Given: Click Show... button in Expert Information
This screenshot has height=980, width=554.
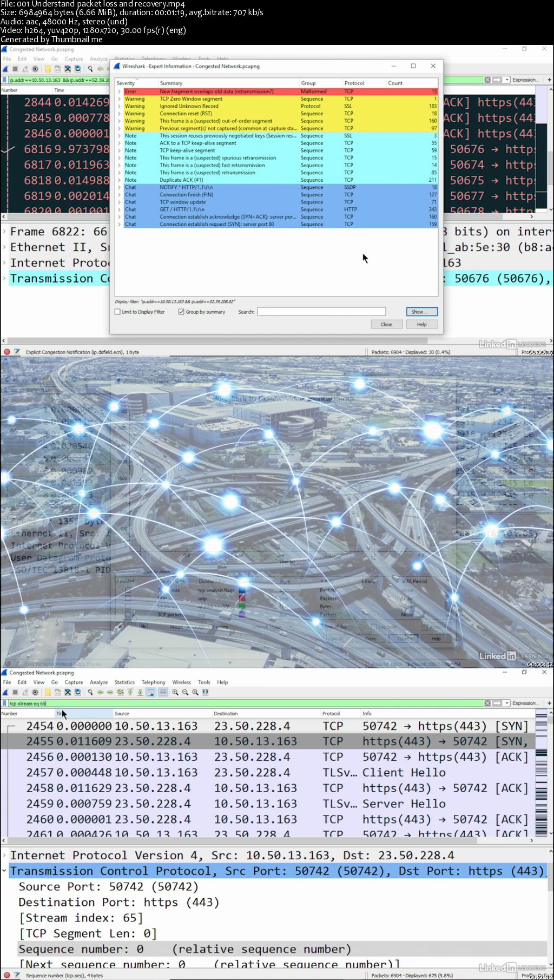Looking at the screenshot, I should click(422, 312).
